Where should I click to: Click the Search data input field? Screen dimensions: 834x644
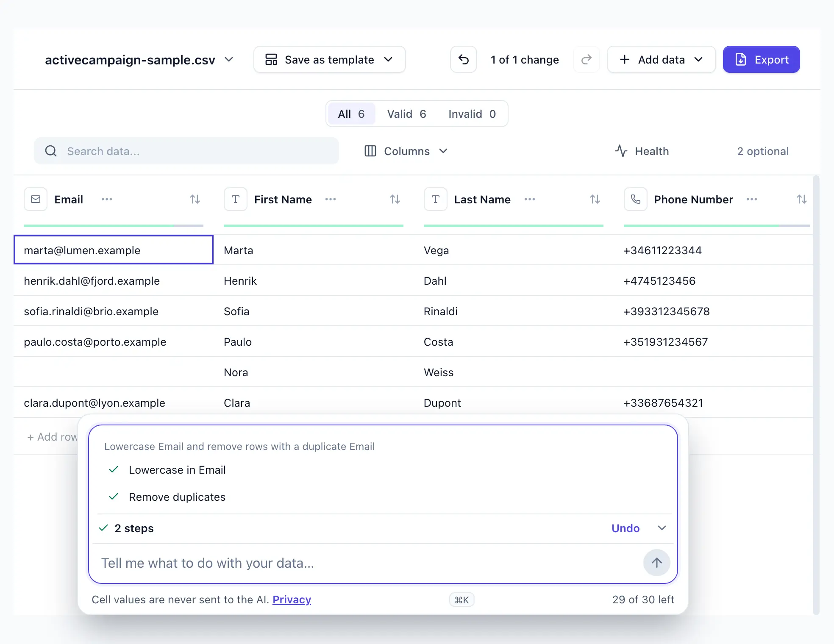(186, 151)
